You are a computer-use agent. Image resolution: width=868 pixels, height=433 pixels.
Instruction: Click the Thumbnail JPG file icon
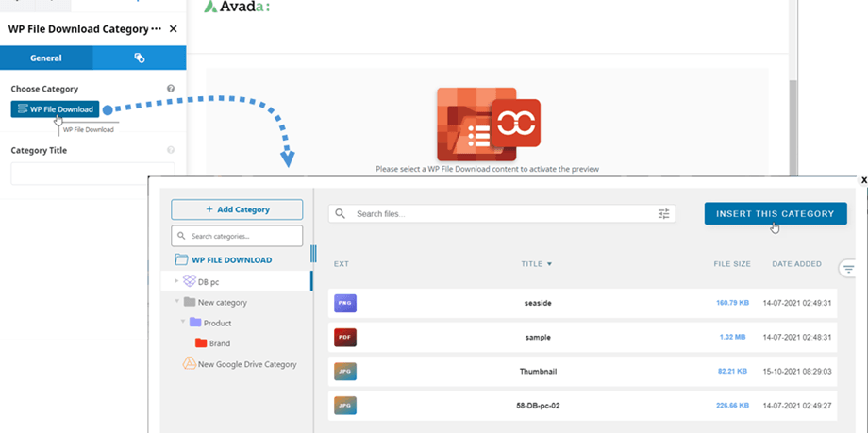click(x=344, y=372)
